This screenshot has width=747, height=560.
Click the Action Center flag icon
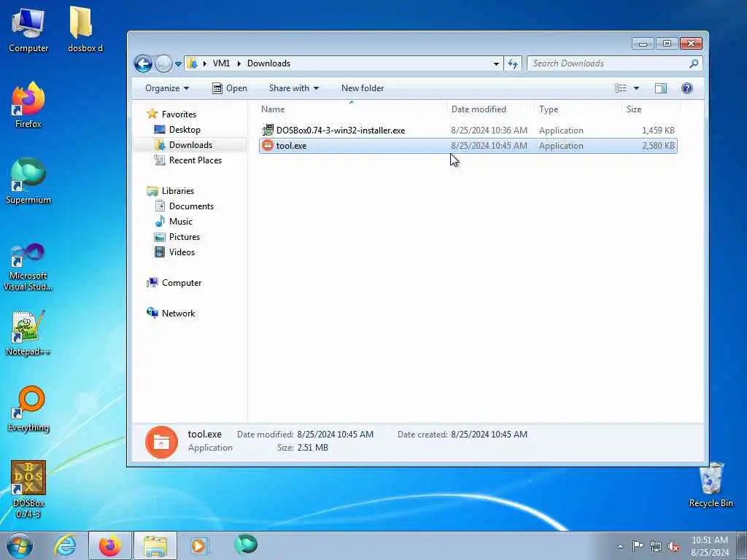click(x=637, y=545)
